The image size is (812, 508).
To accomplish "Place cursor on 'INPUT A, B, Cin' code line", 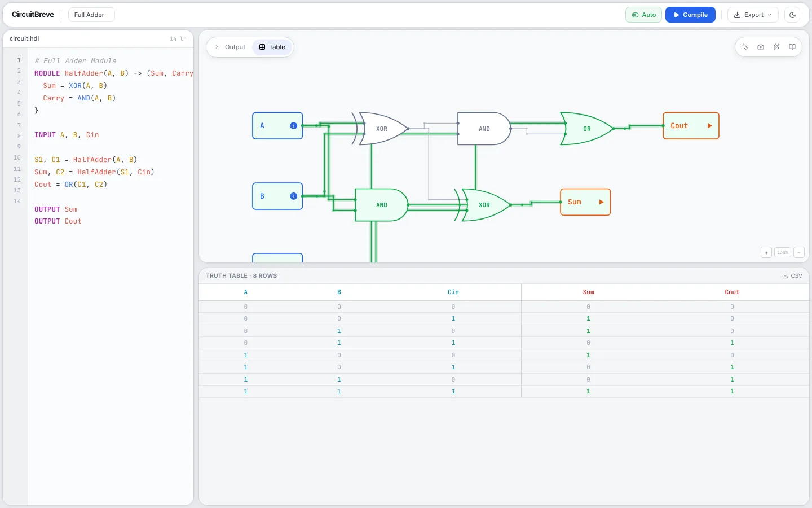I will pyautogui.click(x=67, y=135).
